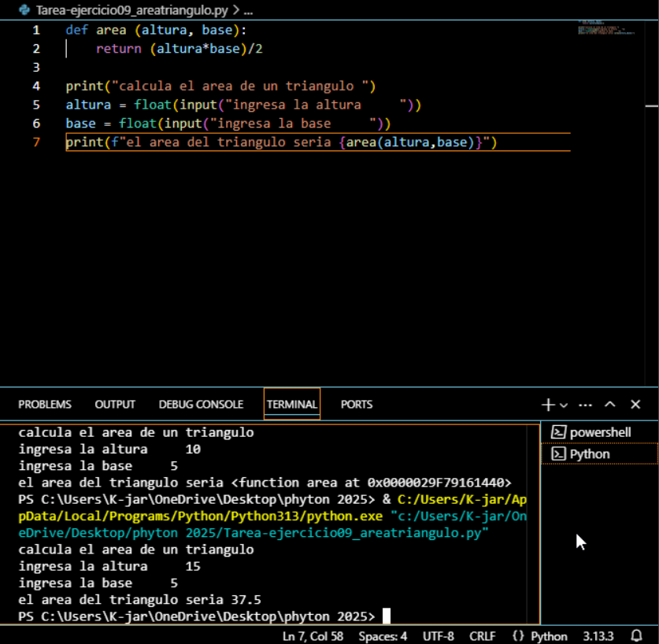The height and width of the screenshot is (644, 659).
Task: Close the terminal panel with X
Action: pos(635,405)
